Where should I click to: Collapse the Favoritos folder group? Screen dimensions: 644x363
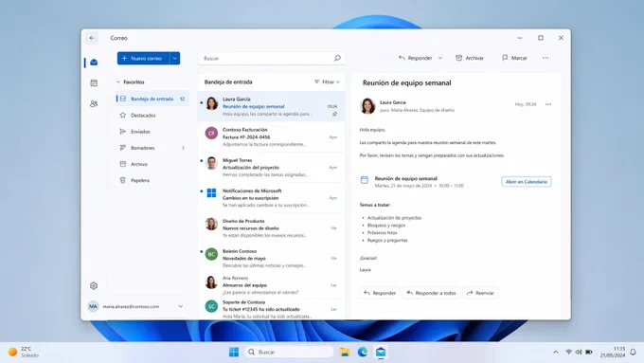(x=118, y=82)
